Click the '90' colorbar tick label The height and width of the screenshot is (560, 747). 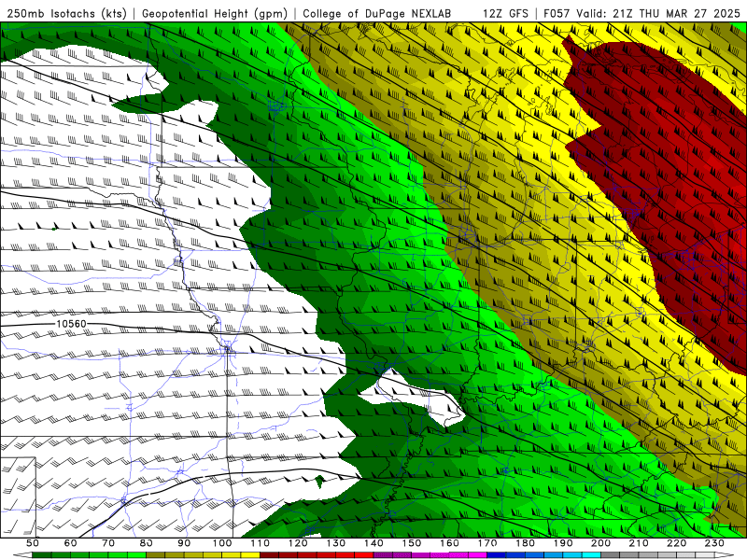(184, 543)
